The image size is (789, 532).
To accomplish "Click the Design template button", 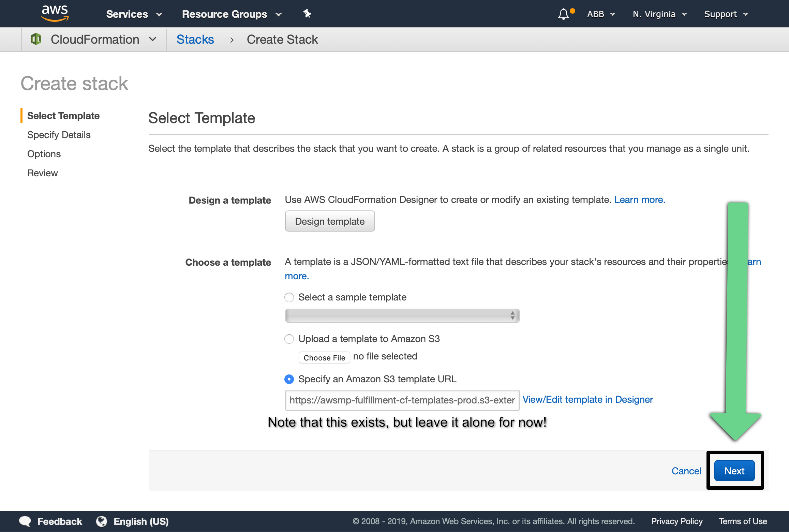I will [330, 221].
